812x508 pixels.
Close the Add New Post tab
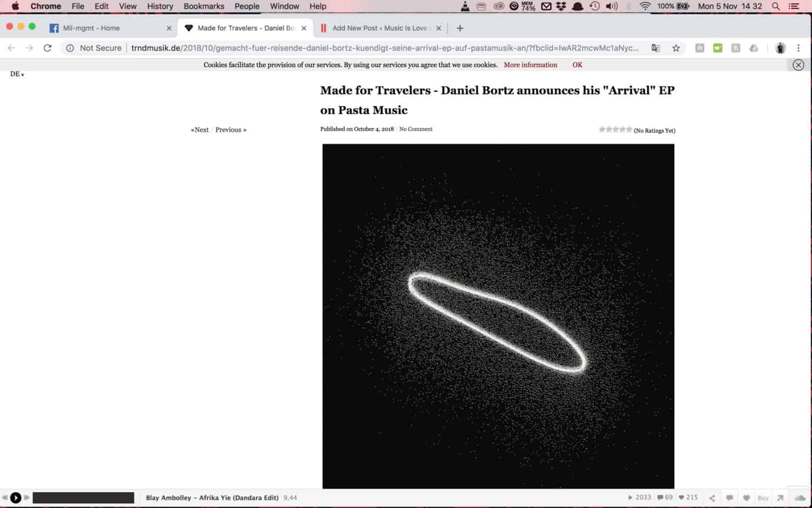click(x=438, y=28)
